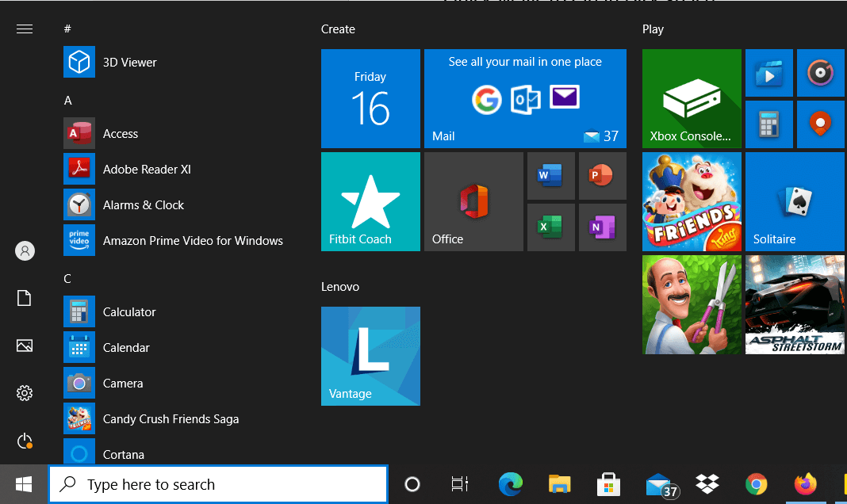847x504 pixels.
Task: Open the Power options button
Action: tap(25, 441)
